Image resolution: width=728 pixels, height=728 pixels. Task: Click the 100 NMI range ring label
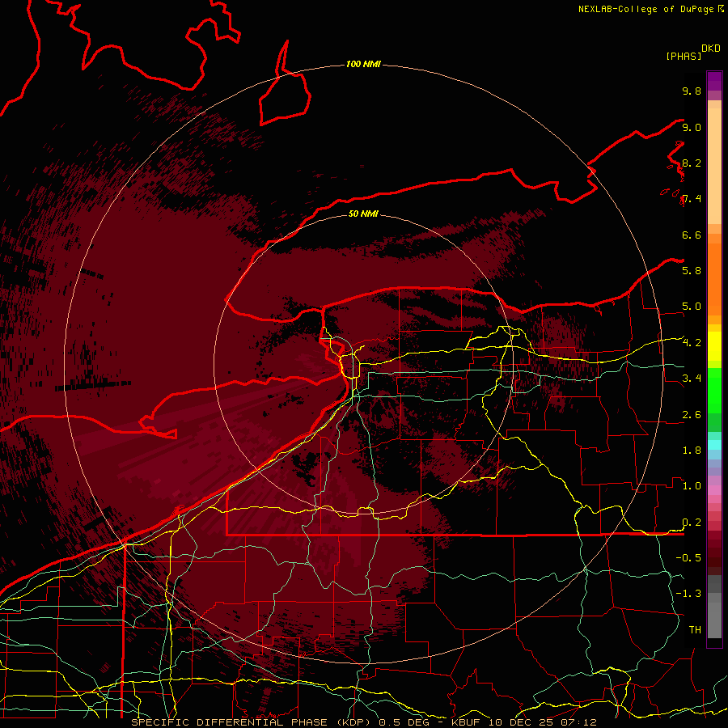[363, 64]
